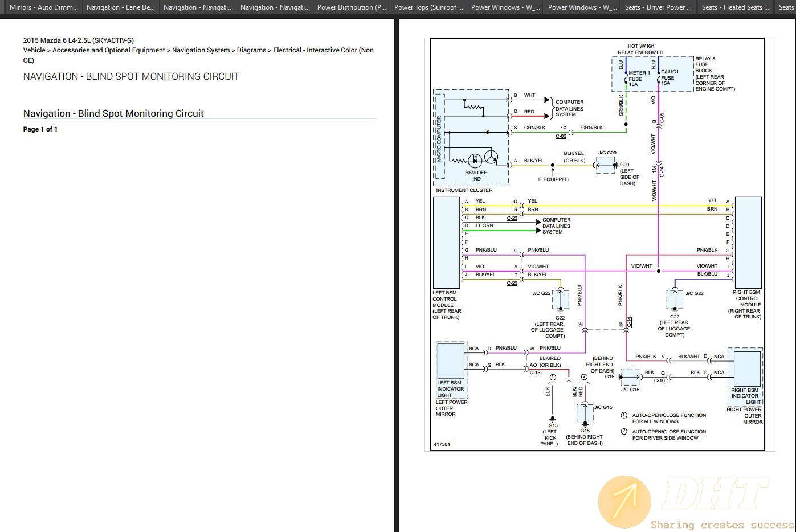The image size is (796, 532).
Task: Click the G13 left kick panel ground symbol
Action: pyautogui.click(x=553, y=419)
